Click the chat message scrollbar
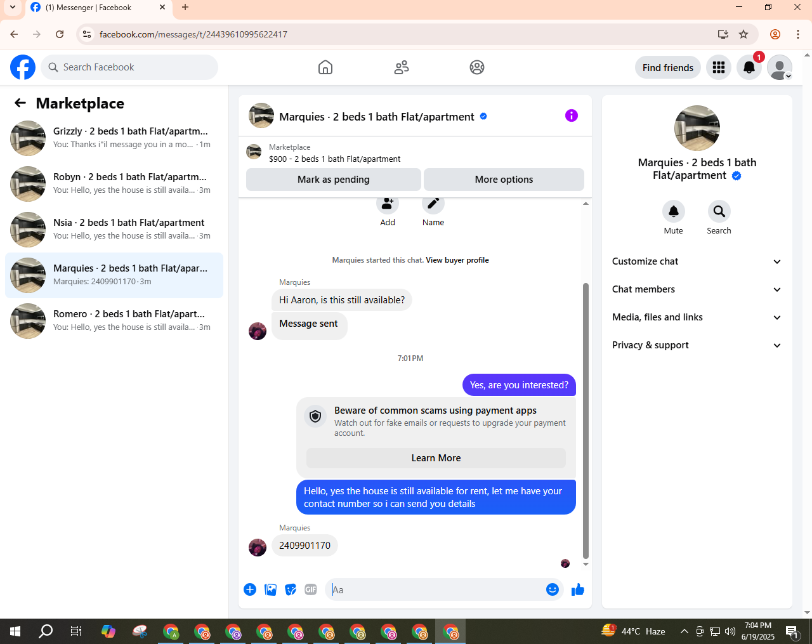This screenshot has width=812, height=644. (x=586, y=421)
